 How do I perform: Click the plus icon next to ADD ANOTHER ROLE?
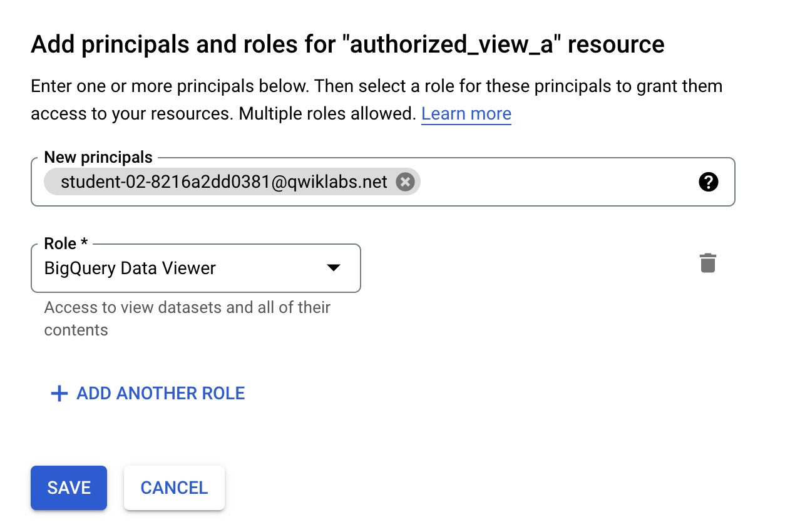59,393
